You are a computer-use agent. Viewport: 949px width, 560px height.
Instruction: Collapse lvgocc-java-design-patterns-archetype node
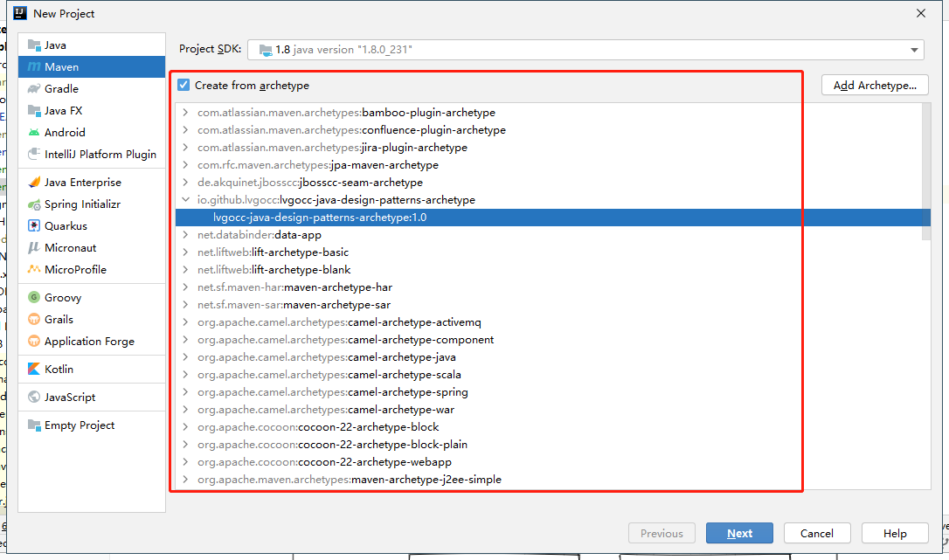coord(185,200)
